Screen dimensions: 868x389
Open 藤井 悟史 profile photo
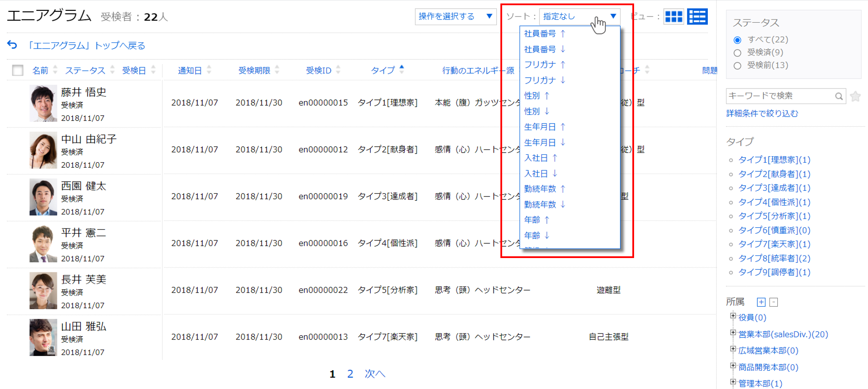[x=43, y=103]
